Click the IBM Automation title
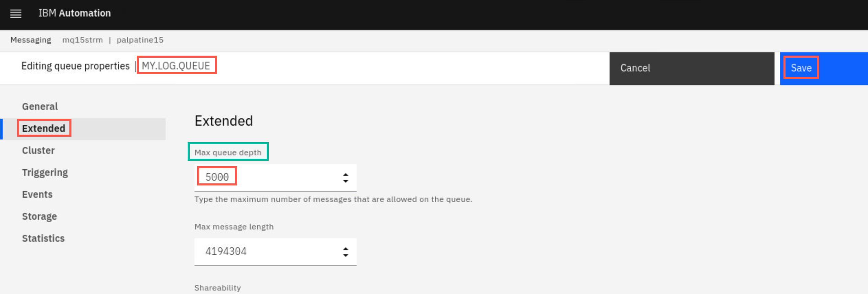This screenshot has height=294, width=868. click(75, 13)
